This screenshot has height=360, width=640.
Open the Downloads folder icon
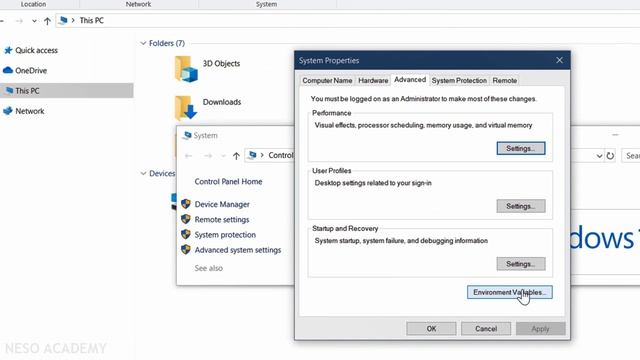coord(186,107)
